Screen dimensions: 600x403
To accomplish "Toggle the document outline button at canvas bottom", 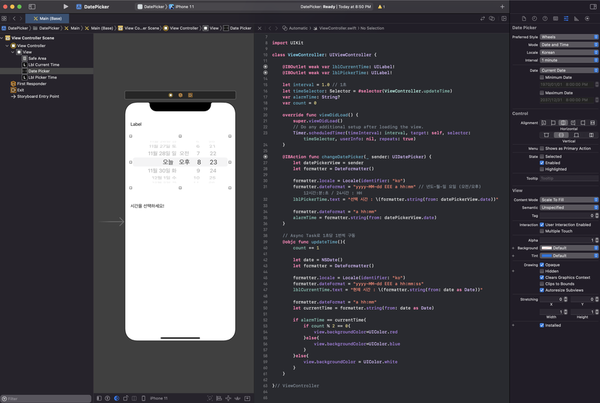I will pos(99,398).
